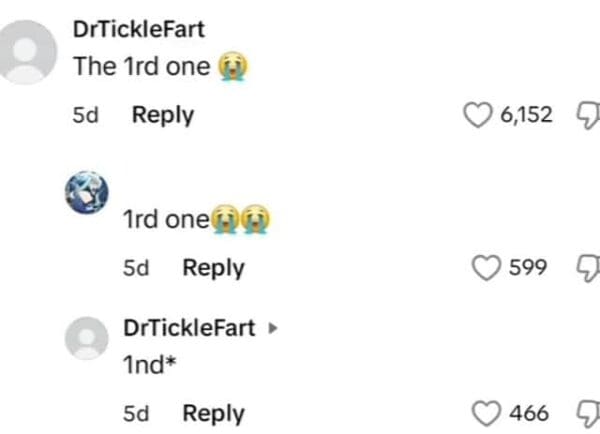This screenshot has height=434, width=600.
Task: Open the grey avatar beside "1nd*" reply
Action: coord(88,338)
